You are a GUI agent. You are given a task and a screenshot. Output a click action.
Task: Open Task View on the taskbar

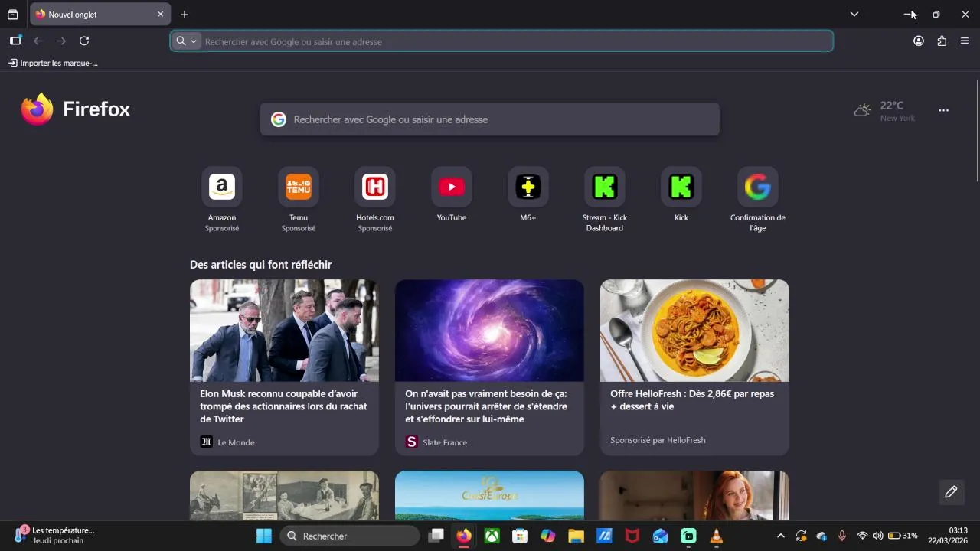coord(436,536)
